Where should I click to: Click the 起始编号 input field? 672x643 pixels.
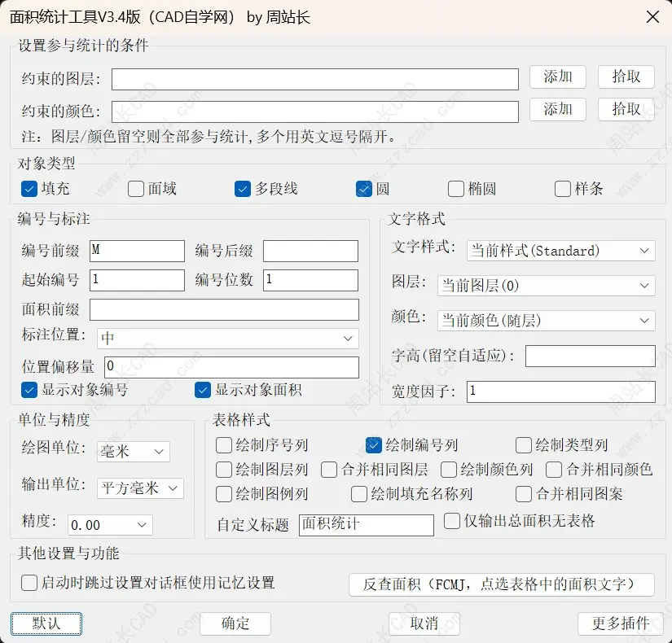[x=137, y=280]
